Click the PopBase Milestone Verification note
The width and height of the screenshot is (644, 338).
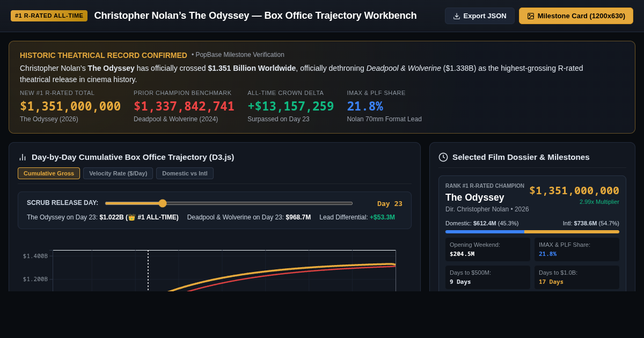click(238, 55)
